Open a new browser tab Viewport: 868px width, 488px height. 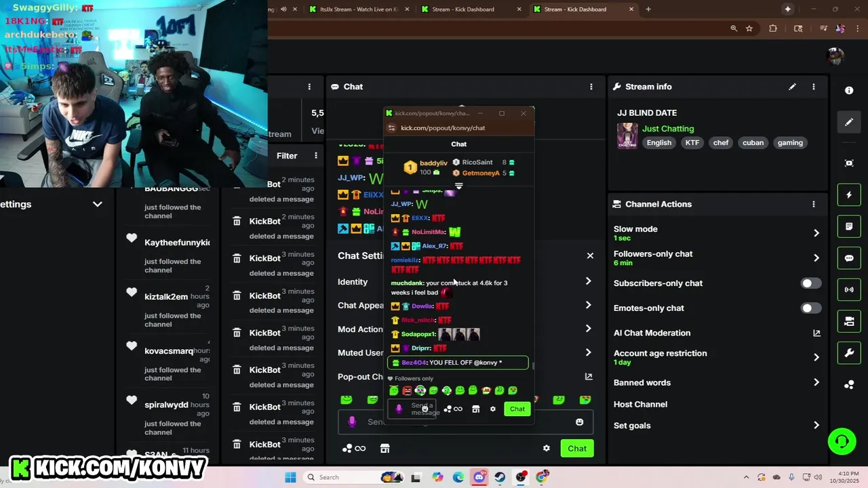(648, 9)
